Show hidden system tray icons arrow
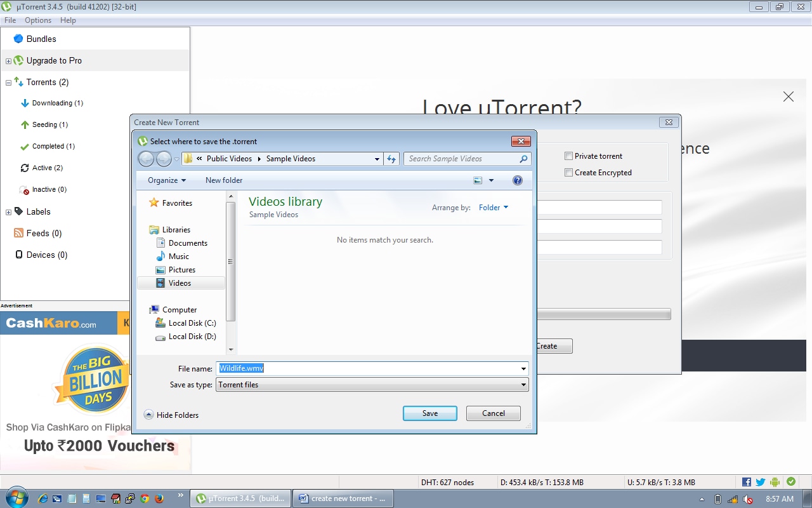Viewport: 812px width, 508px height. tap(702, 499)
